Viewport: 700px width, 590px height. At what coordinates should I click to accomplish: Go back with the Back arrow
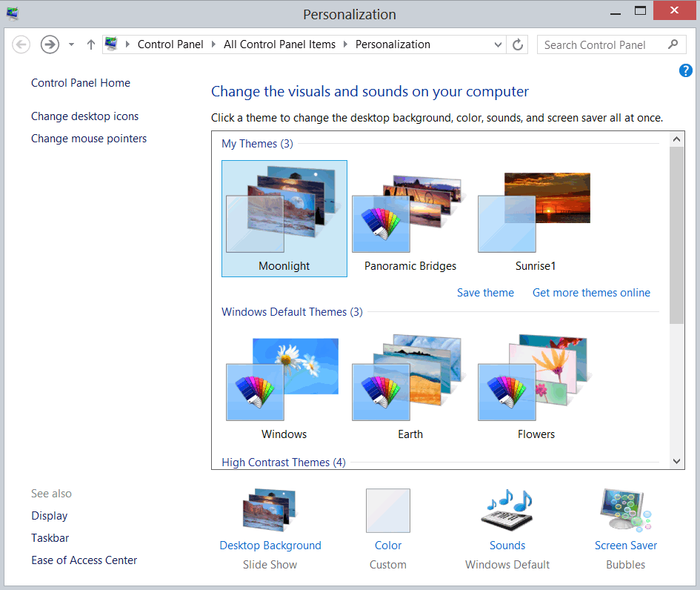click(x=21, y=44)
